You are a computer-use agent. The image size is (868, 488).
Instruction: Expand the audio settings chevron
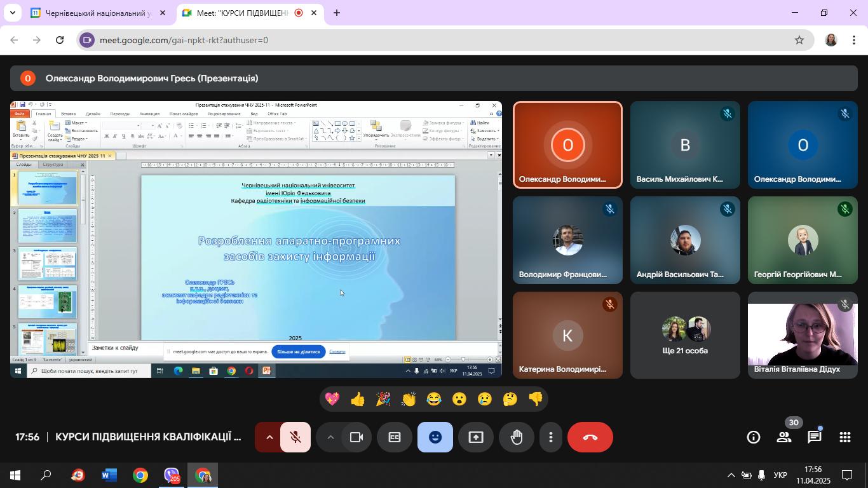pos(269,437)
